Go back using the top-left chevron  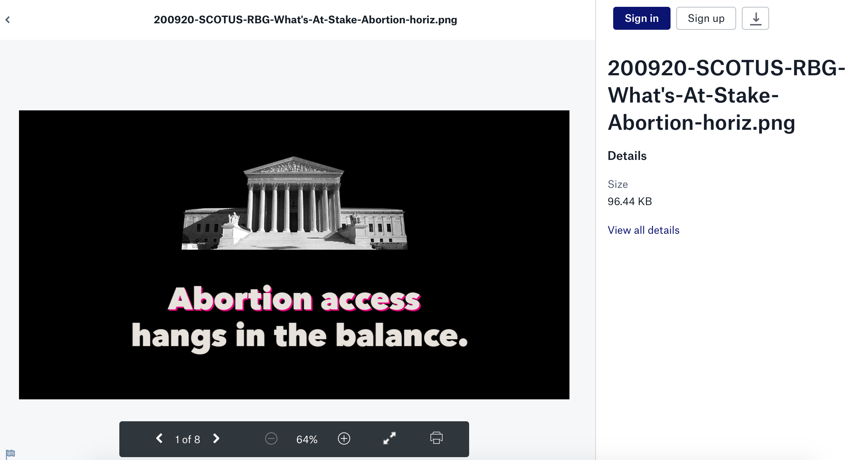click(x=8, y=20)
